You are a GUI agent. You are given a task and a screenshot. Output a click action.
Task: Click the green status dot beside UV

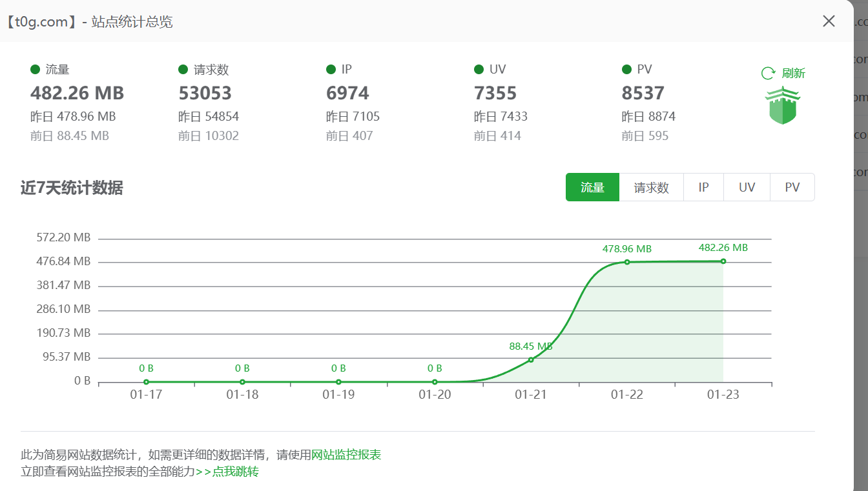click(479, 69)
